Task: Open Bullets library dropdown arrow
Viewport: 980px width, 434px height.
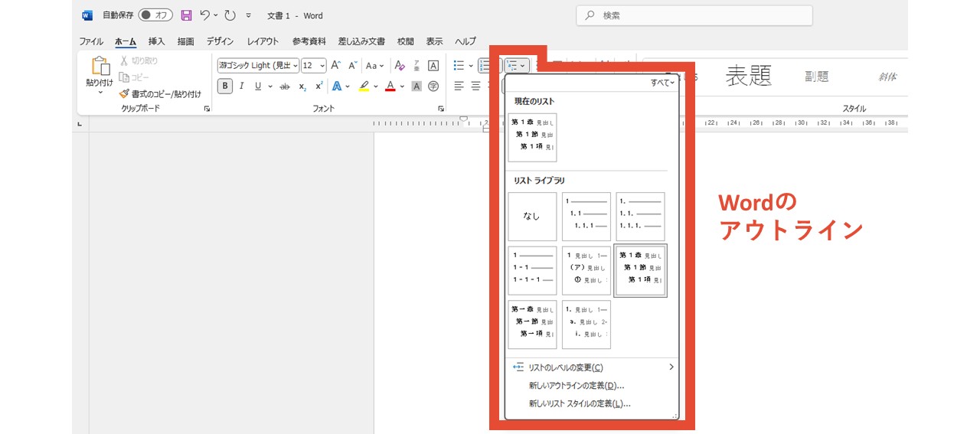Action: pos(470,66)
